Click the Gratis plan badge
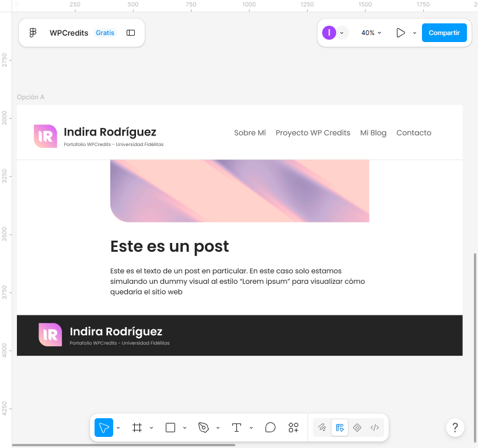The height and width of the screenshot is (448, 478). click(x=105, y=33)
